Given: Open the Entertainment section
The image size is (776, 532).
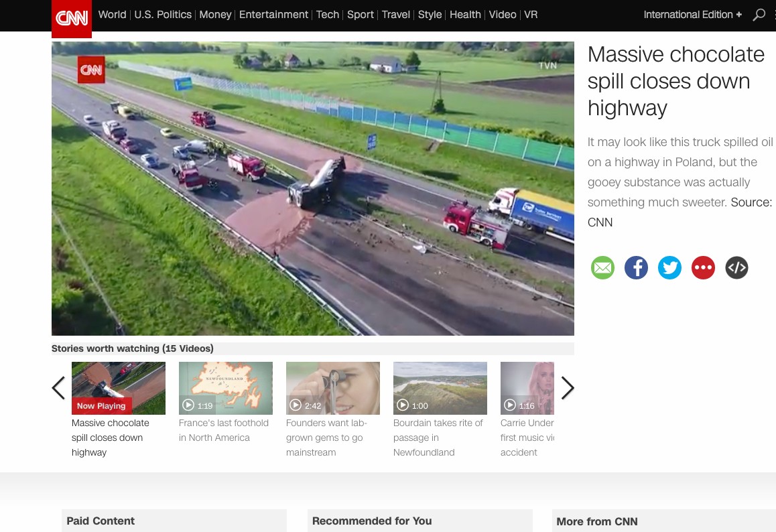Looking at the screenshot, I should pyautogui.click(x=273, y=15).
